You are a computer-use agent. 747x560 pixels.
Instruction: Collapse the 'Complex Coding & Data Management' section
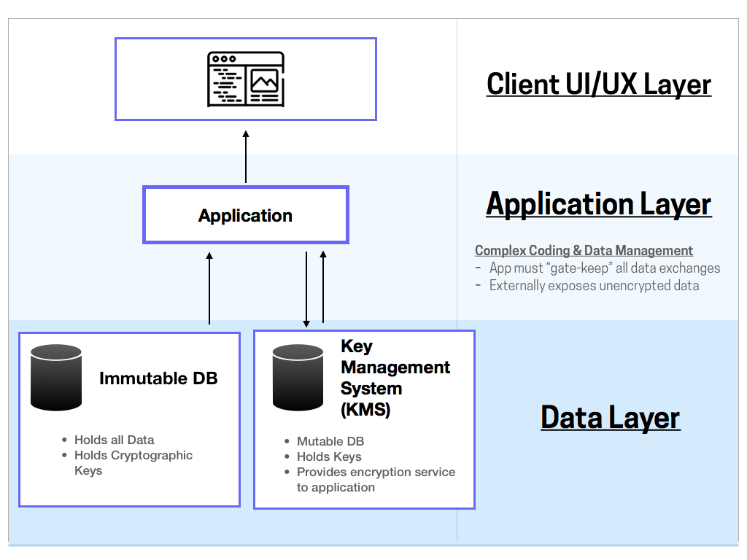click(x=584, y=250)
